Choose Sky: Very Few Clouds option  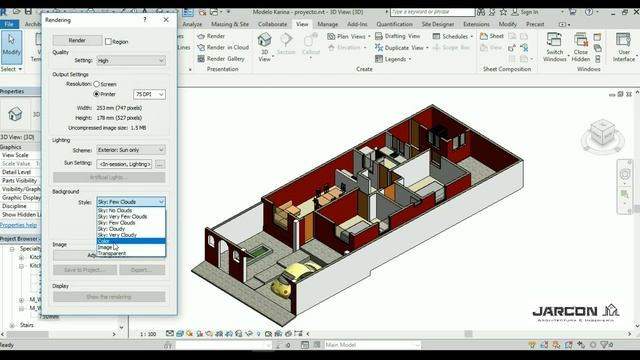tap(131, 217)
